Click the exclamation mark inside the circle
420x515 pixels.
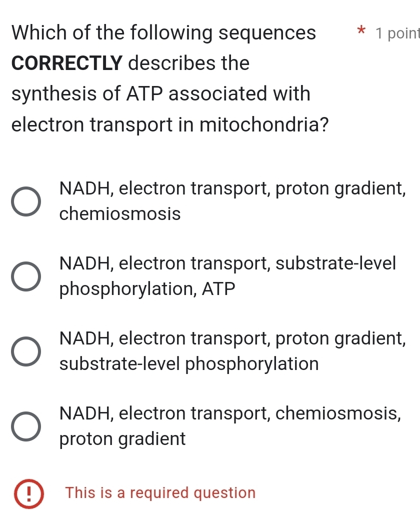29,493
